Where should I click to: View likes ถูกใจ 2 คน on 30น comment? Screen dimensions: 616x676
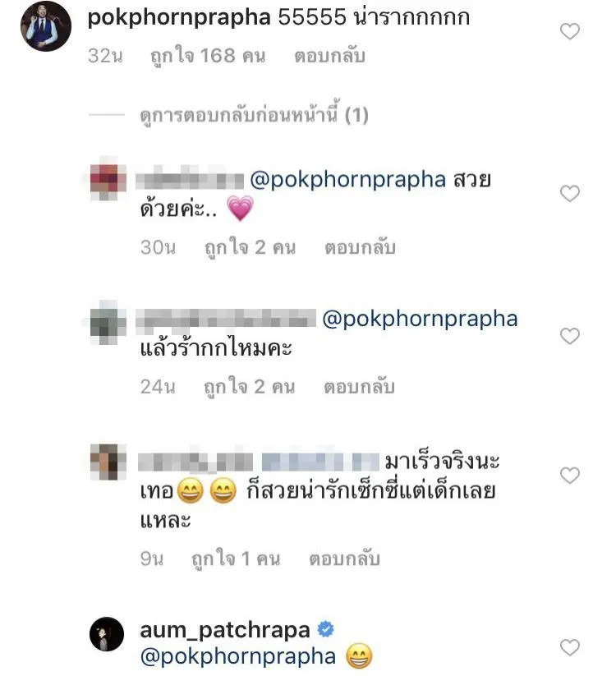tap(250, 248)
